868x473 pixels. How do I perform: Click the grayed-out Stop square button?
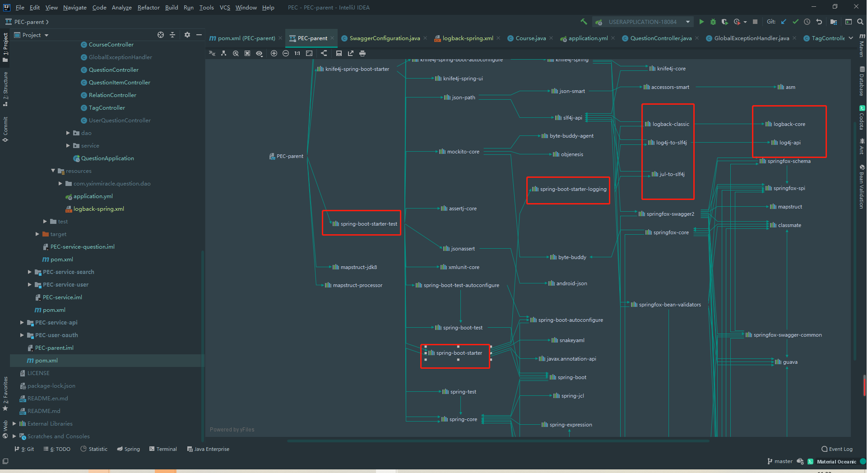tap(755, 22)
